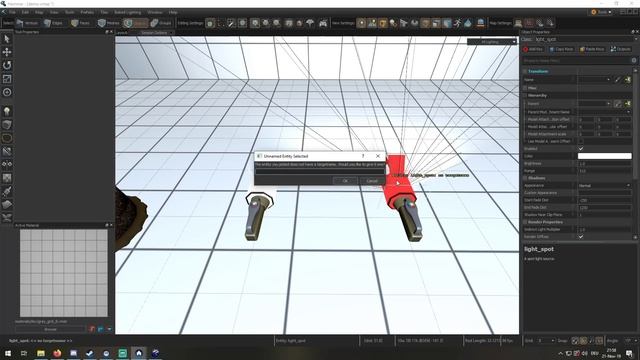Open the Map menu
Image resolution: width=640 pixels, height=360 pixels.
tap(39, 12)
